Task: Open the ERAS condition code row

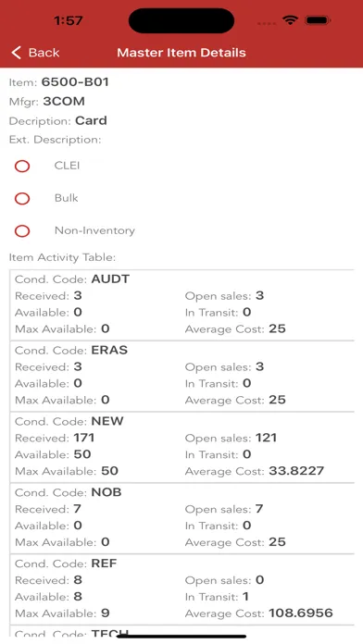Action: click(182, 376)
